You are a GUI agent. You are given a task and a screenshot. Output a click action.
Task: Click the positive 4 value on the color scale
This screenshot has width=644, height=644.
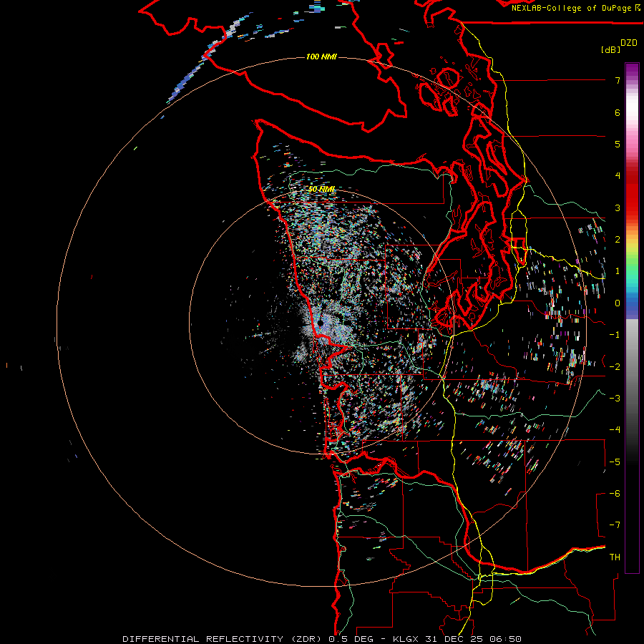pyautogui.click(x=618, y=176)
